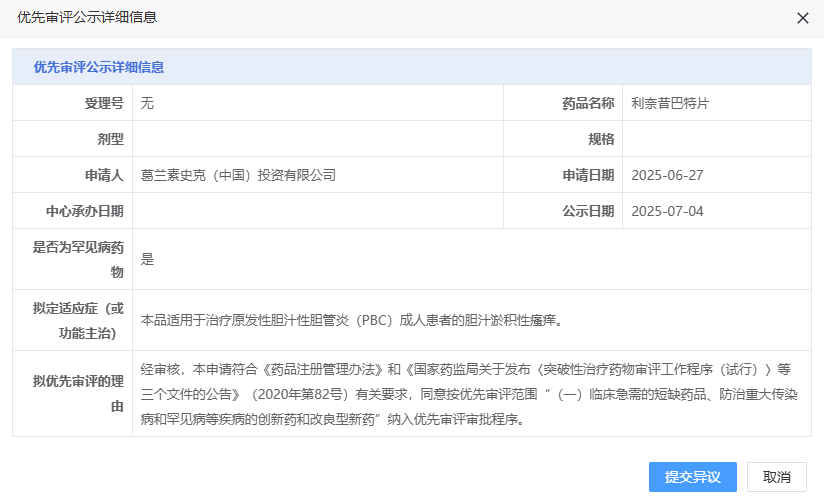Close the dialog with the X icon
This screenshot has width=824, height=501.
click(802, 18)
